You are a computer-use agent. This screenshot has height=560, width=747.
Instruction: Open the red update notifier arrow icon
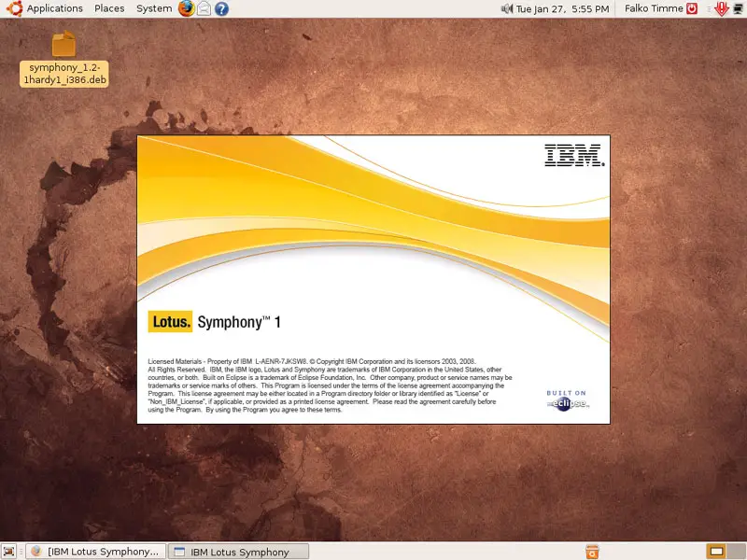pyautogui.click(x=722, y=8)
